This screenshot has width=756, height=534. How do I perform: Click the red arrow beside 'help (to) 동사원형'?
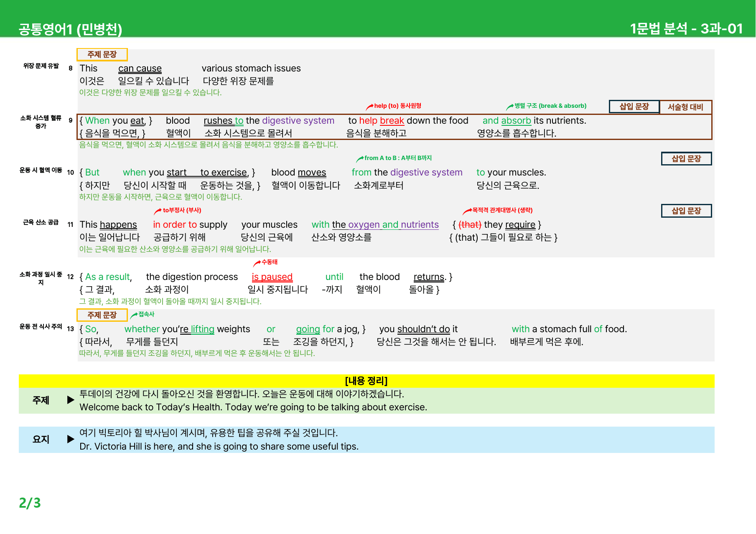point(369,107)
